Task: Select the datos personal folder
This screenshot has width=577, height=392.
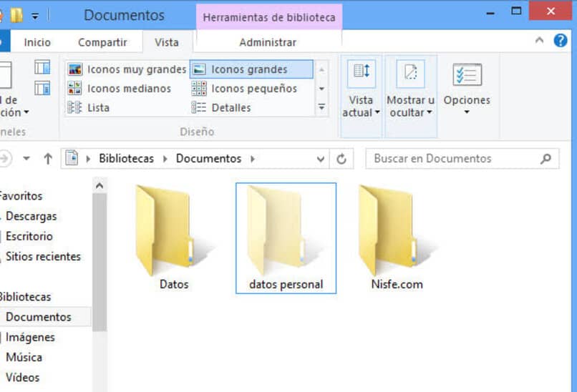Action: pyautogui.click(x=286, y=238)
